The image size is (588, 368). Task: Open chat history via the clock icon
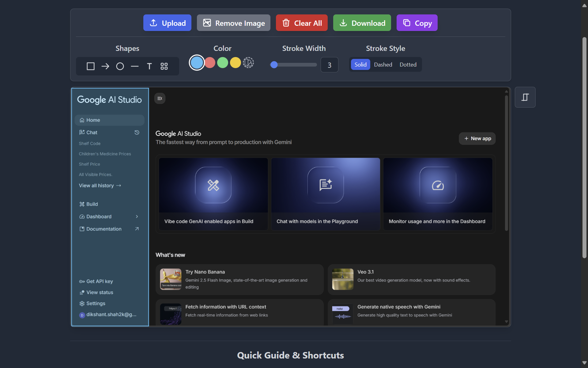[137, 132]
